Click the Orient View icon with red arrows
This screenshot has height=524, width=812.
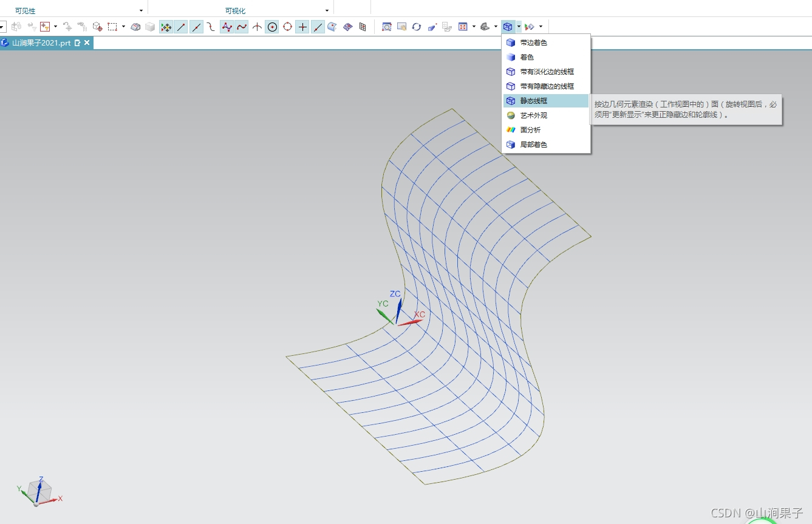[x=463, y=27]
